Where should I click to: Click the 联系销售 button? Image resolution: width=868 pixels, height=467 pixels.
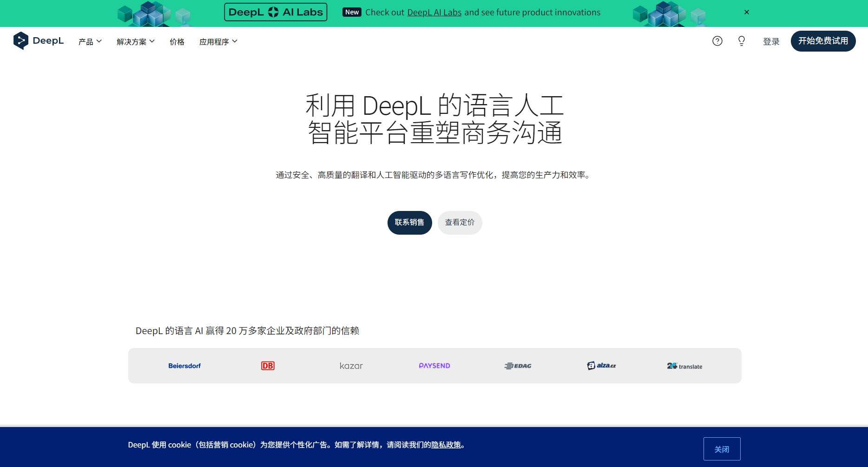(410, 223)
